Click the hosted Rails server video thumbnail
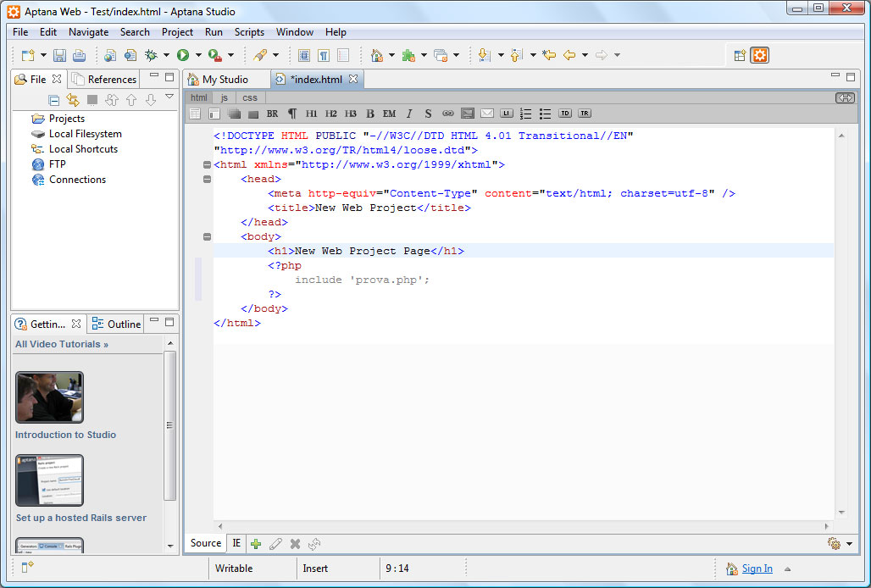The height and width of the screenshot is (588, 871). [x=49, y=480]
